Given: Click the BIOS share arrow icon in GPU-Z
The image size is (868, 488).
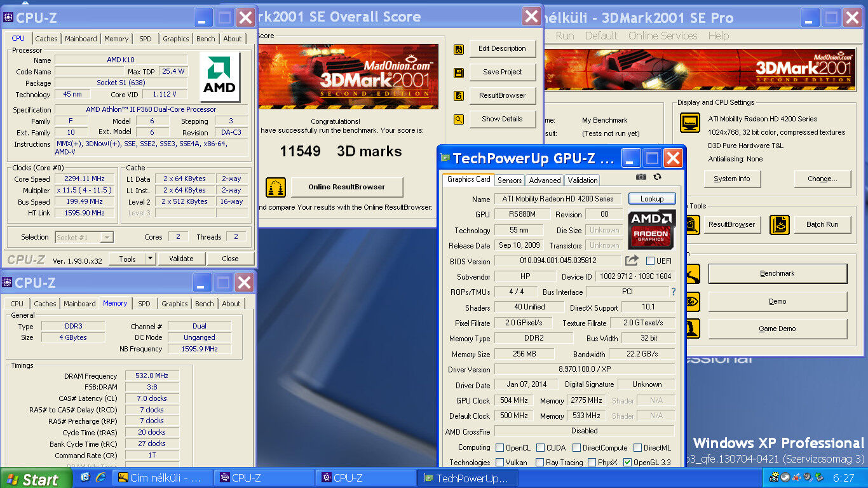Looking at the screenshot, I should tap(632, 261).
